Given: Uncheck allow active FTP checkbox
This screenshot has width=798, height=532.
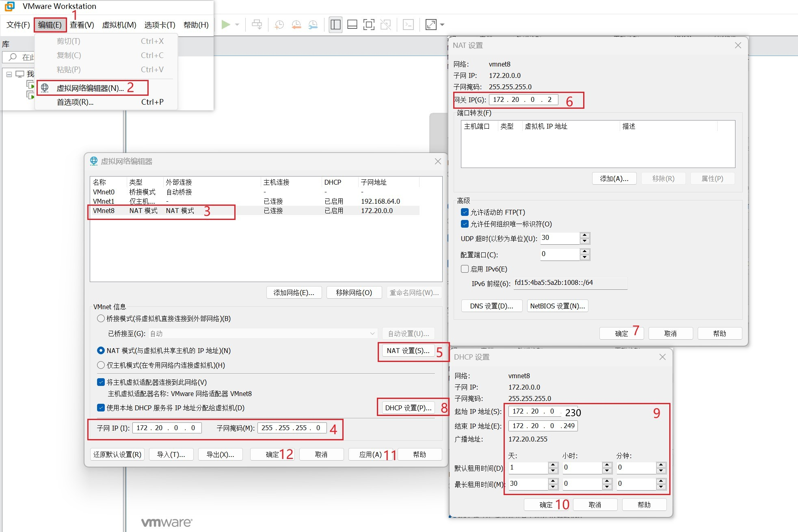Looking at the screenshot, I should pyautogui.click(x=465, y=212).
